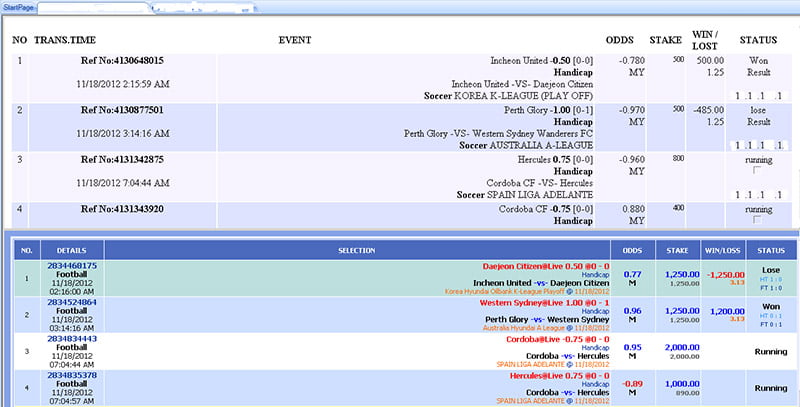Click Soccer KOREA K-LEAGUE (PLAY OFF) text
This screenshot has height=407, width=800.
508,96
